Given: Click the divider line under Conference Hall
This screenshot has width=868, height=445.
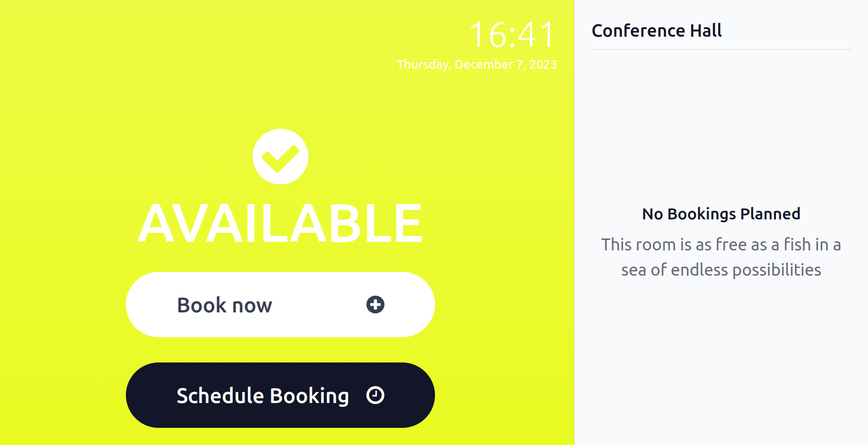Looking at the screenshot, I should (721, 49).
